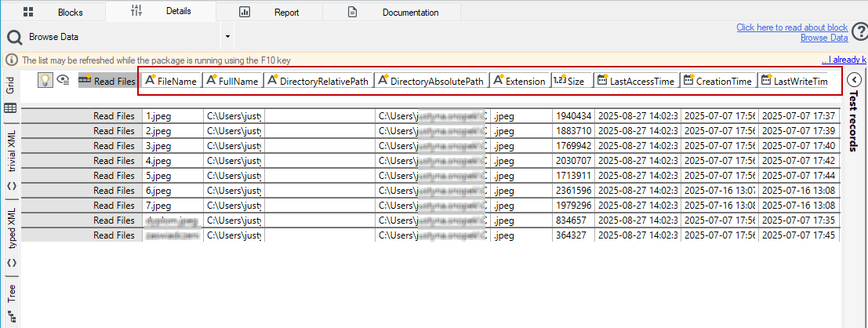Expand the Test records panel chevron

click(x=853, y=79)
